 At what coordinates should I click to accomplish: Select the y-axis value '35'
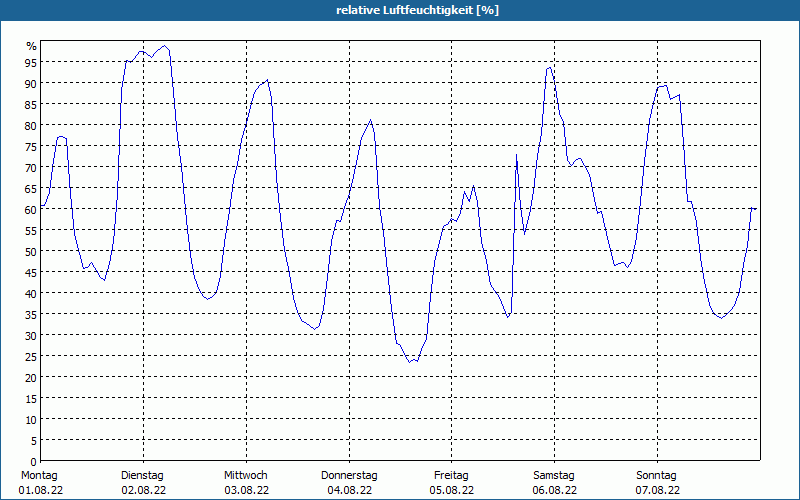pos(32,315)
